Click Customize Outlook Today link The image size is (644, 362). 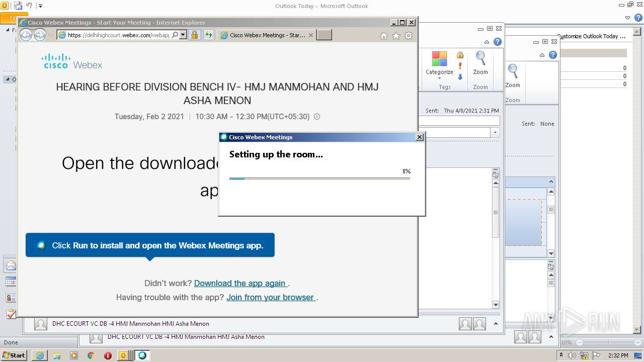(x=592, y=36)
